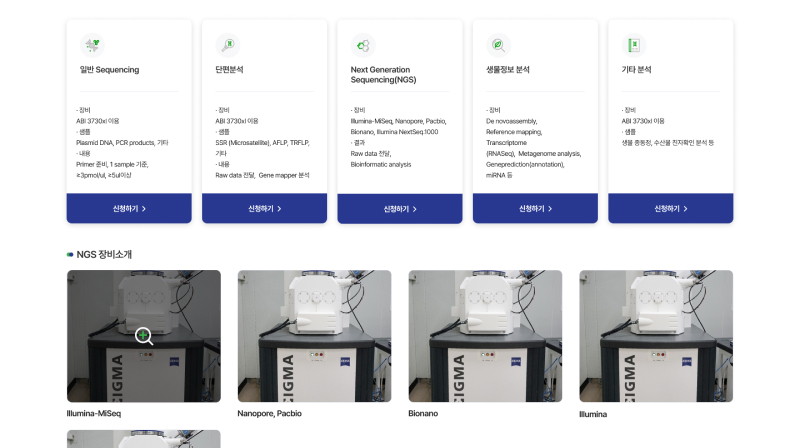Viewport: 800px width, 448px height.
Task: Apply via 신청하기 under 단편분석
Action: tap(264, 208)
